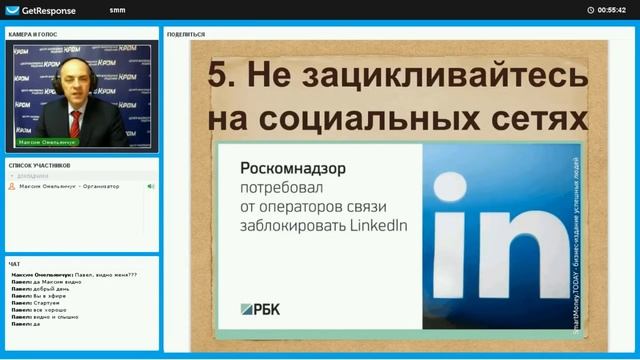
Task: Click "заблокировать LinkedIn" text on the slide
Action: [x=323, y=225]
